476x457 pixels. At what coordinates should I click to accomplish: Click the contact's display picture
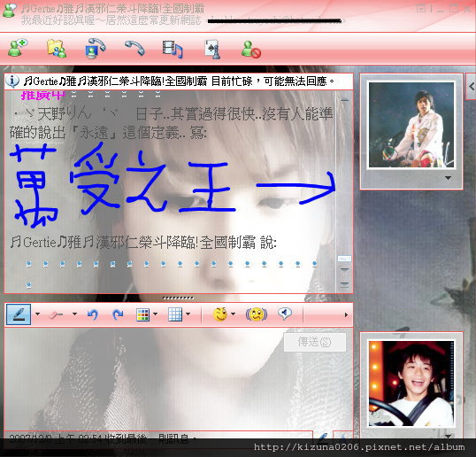coord(411,125)
